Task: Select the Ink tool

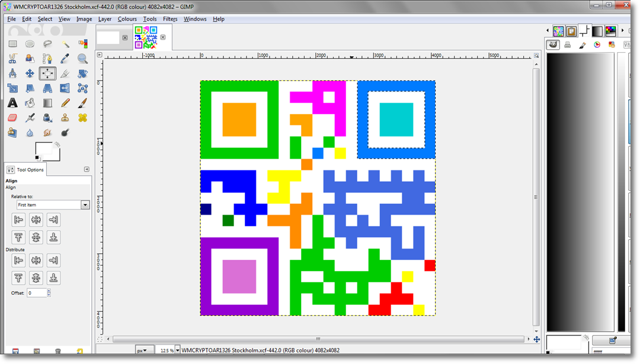Action: (x=47, y=118)
